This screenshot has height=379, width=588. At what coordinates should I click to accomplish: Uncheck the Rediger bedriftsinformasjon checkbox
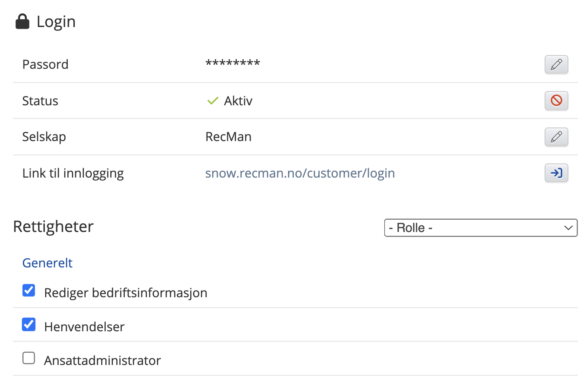(29, 291)
